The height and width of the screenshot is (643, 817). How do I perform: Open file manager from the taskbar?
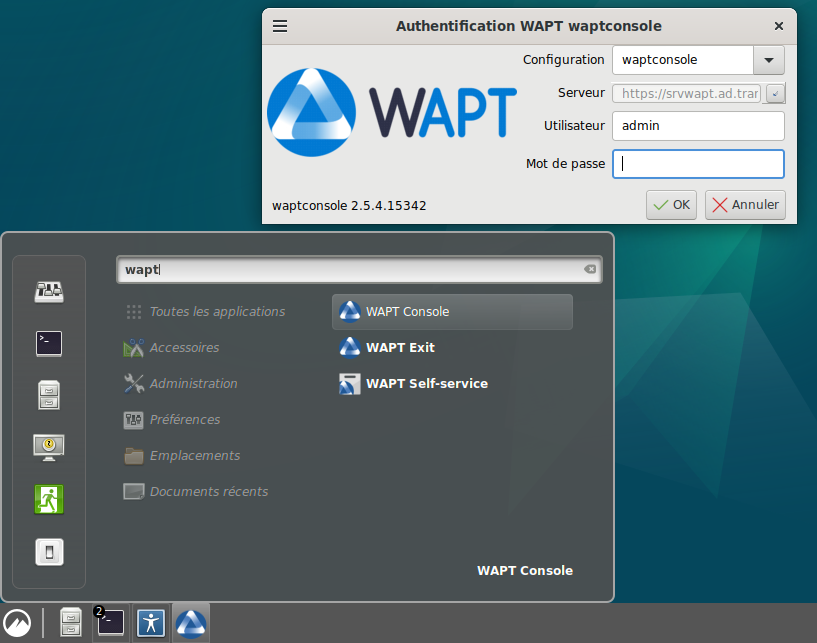pos(71,622)
